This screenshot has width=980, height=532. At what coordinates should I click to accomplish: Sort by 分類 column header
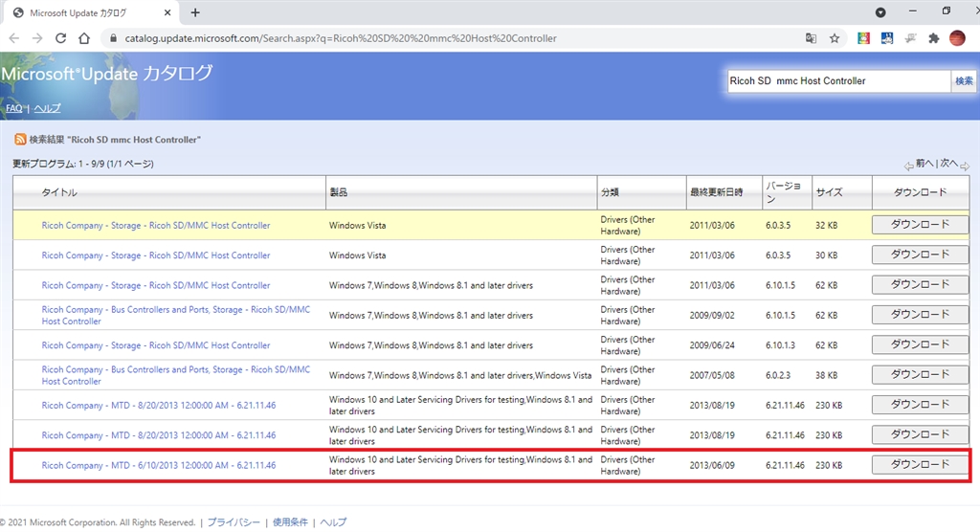[x=610, y=192]
